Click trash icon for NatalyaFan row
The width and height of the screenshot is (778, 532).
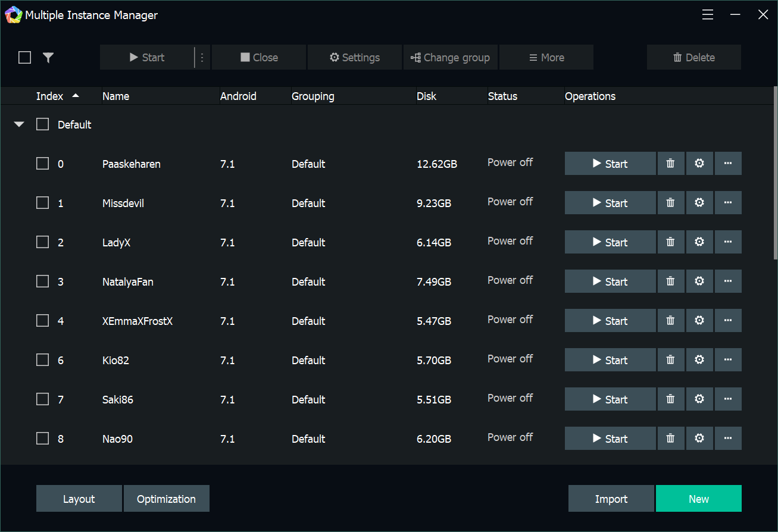pyautogui.click(x=670, y=281)
